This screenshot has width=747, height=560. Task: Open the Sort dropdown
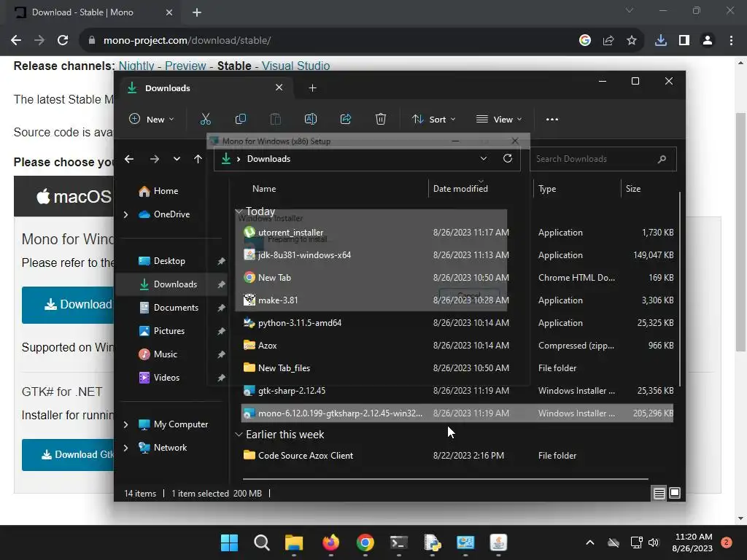coord(433,119)
